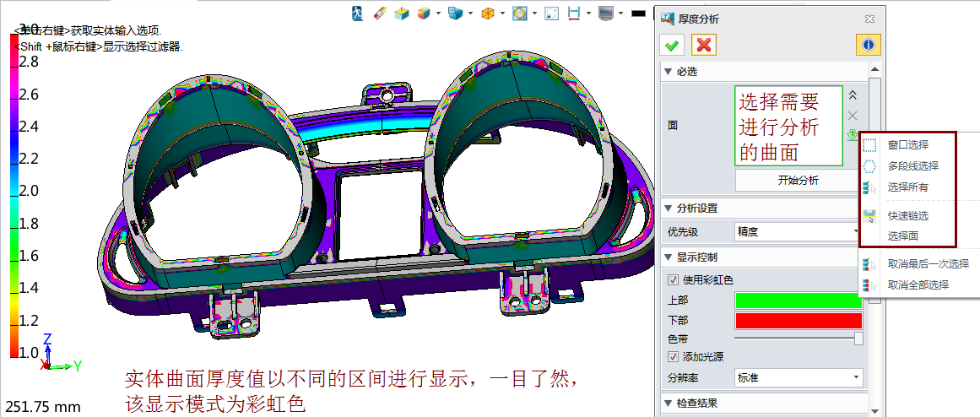Select 快速链选 in the context menu
The image size is (980, 417).
point(907,216)
